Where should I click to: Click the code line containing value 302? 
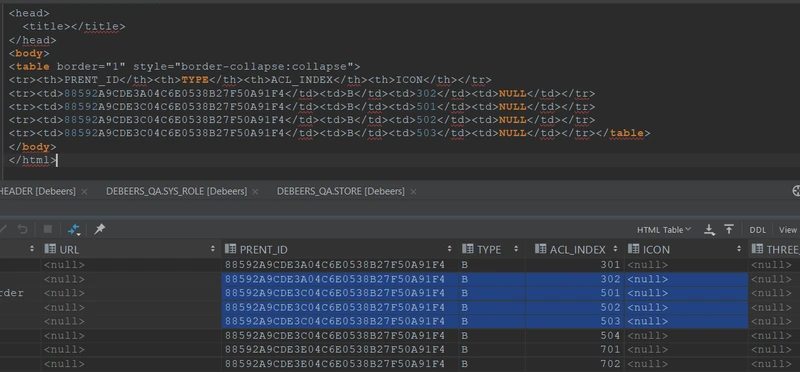point(302,94)
